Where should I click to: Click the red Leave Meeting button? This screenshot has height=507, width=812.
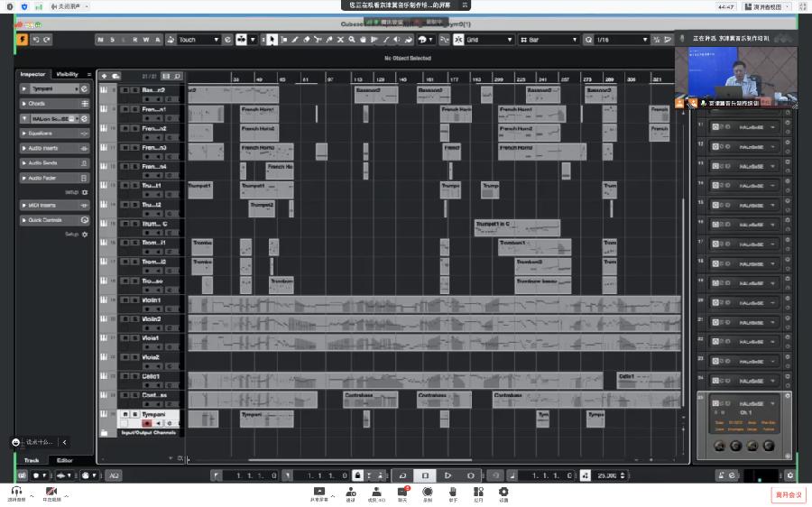[x=789, y=495]
